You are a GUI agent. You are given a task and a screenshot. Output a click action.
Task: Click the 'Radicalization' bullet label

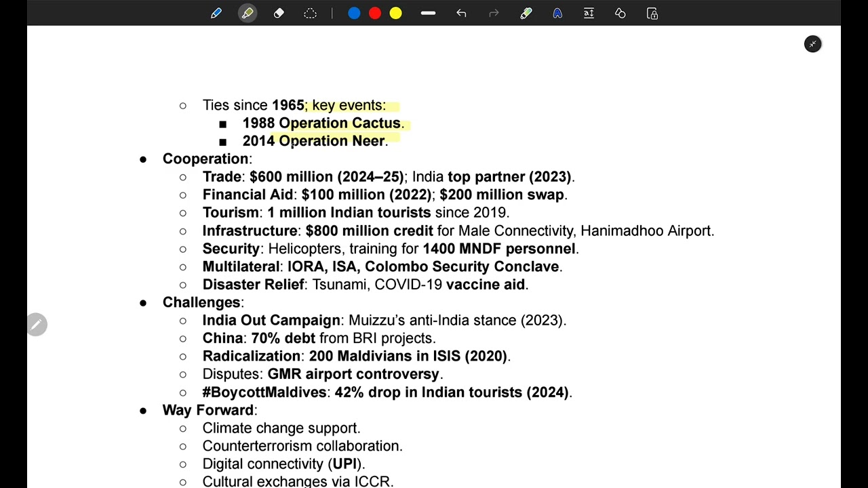[252, 357]
